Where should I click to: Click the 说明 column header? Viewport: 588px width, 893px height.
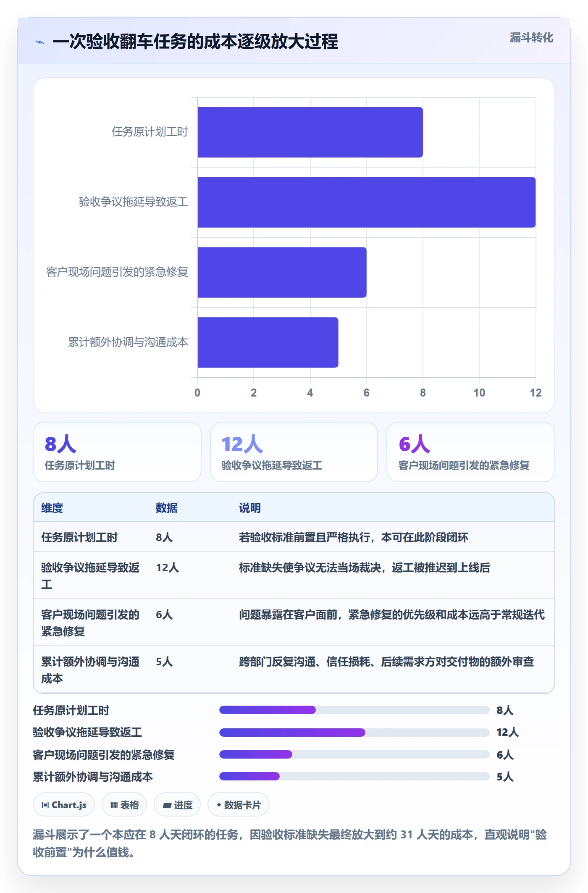[x=250, y=508]
